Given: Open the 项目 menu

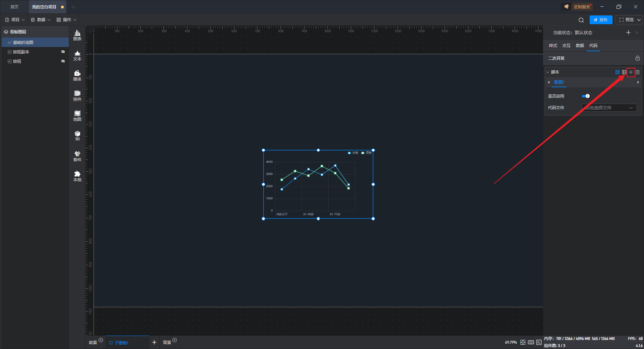Looking at the screenshot, I should click(15, 20).
